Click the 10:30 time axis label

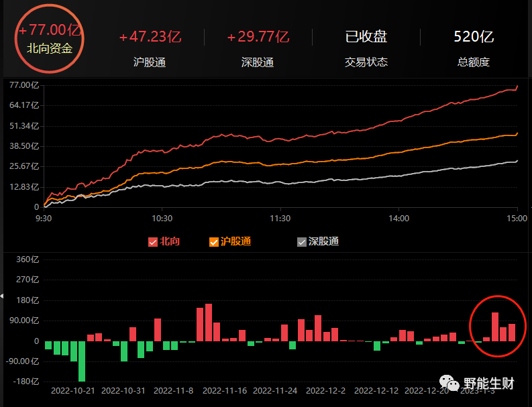162,219
